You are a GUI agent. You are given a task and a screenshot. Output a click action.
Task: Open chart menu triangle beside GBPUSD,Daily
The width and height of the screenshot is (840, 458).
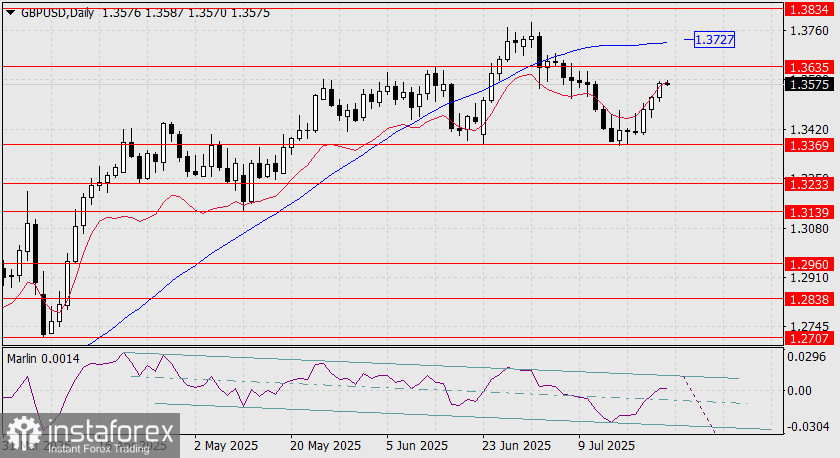[10, 12]
